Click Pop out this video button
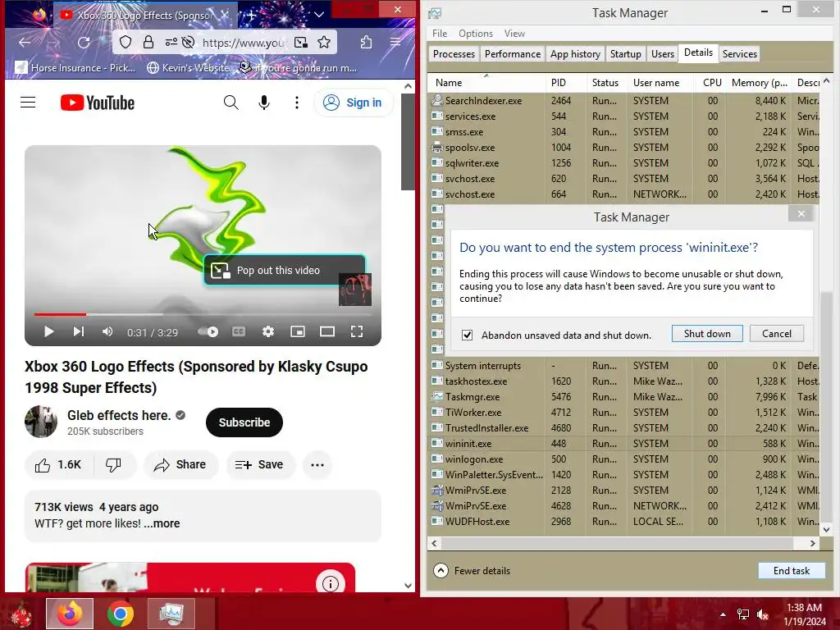 (x=285, y=270)
